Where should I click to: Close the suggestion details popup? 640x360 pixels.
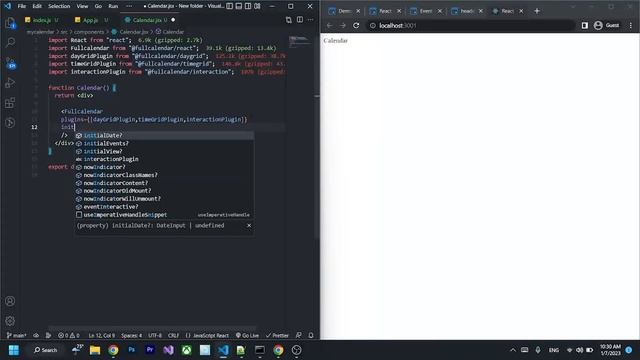[249, 225]
